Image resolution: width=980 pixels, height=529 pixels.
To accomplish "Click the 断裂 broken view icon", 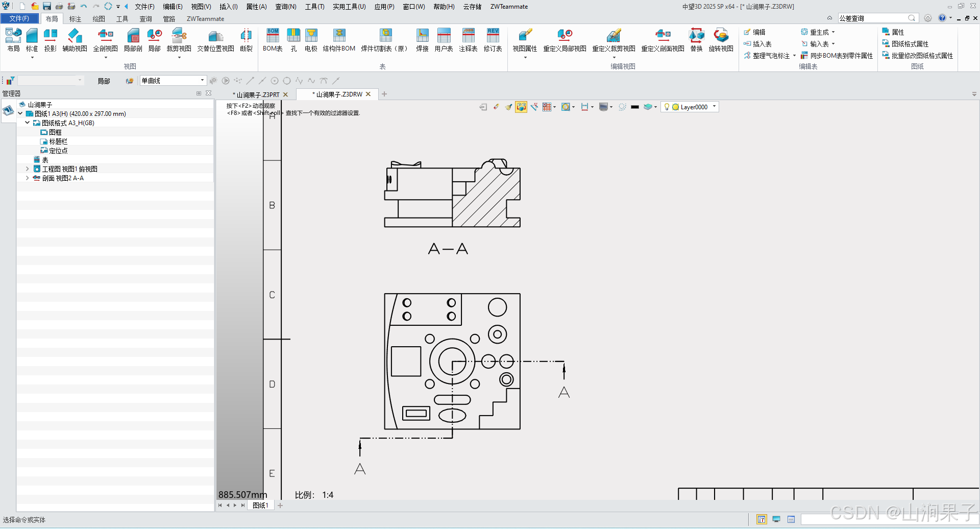I will coord(247,40).
